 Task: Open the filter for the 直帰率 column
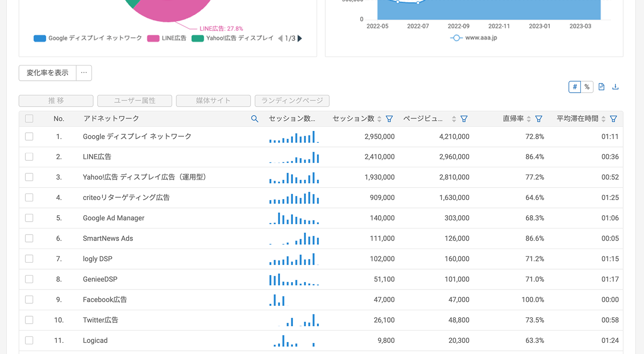click(538, 119)
